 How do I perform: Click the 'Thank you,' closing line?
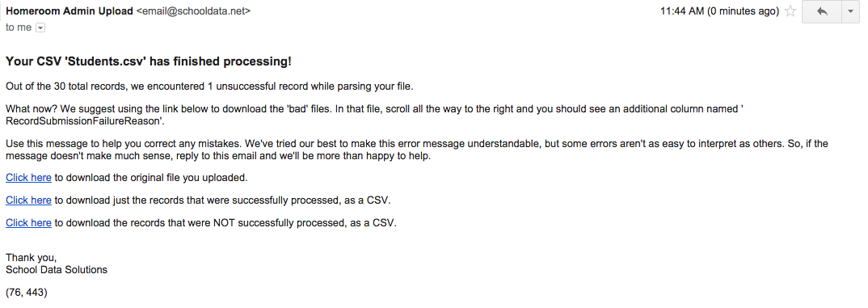click(x=31, y=257)
